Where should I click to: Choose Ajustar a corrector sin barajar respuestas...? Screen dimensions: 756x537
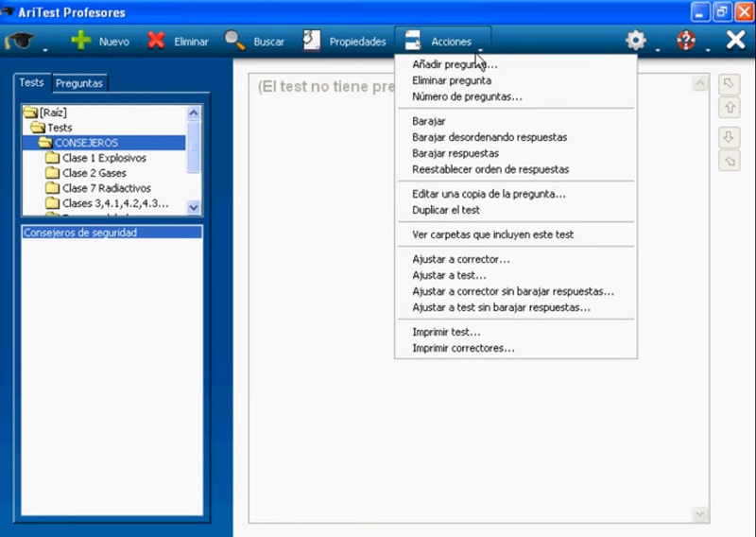click(513, 291)
